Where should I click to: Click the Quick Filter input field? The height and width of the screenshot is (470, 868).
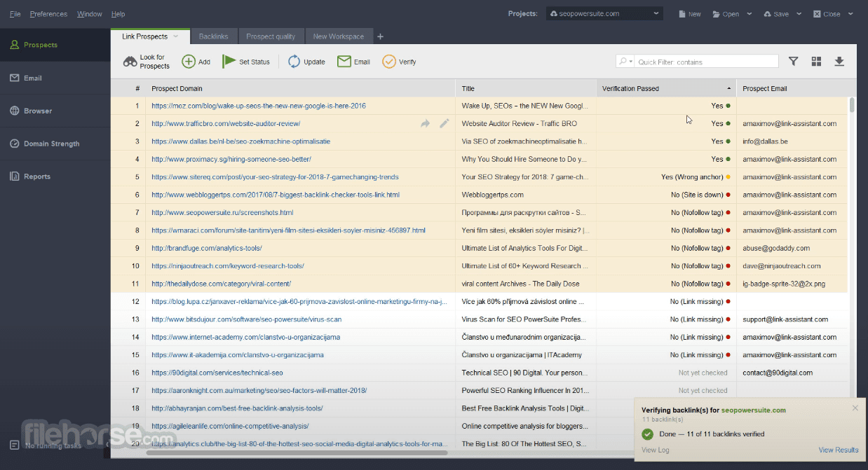tap(707, 62)
